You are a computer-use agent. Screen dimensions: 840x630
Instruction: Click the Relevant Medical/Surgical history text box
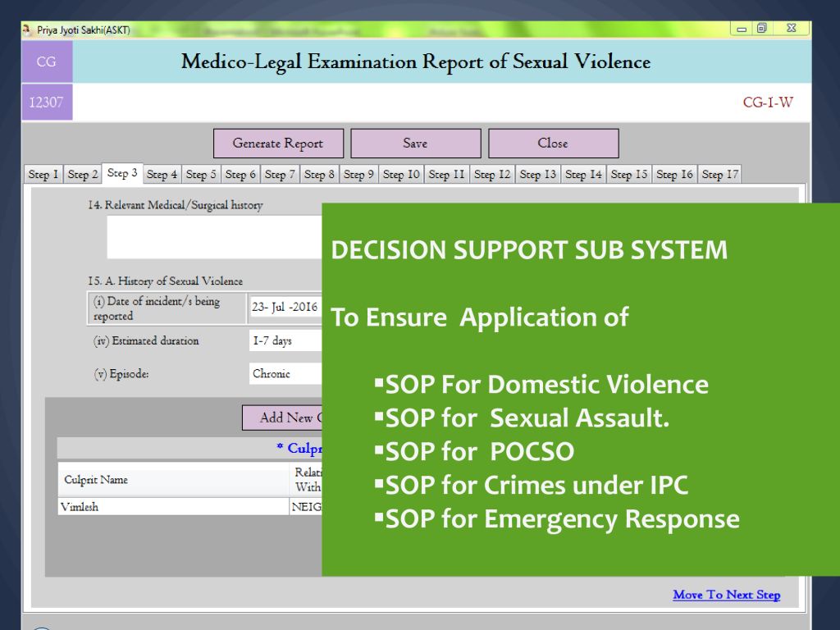214,238
